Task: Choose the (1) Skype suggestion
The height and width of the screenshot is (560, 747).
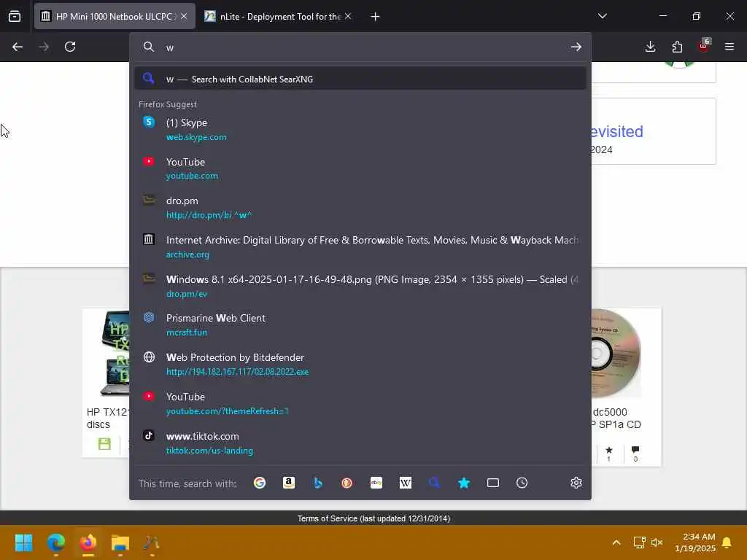Action: pos(360,129)
